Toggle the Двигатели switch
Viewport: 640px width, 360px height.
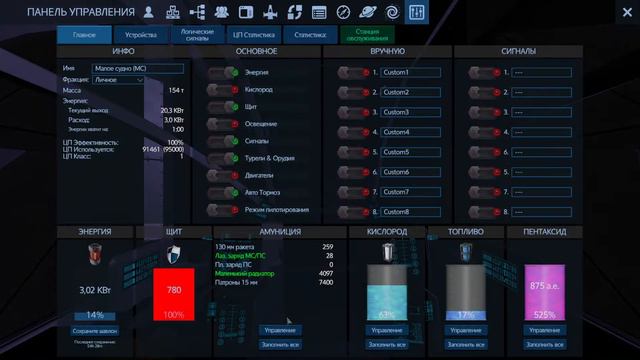pyautogui.click(x=222, y=176)
